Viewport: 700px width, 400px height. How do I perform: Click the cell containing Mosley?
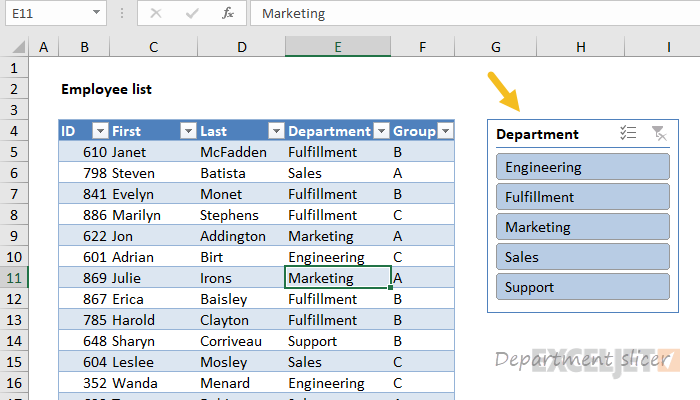coord(242,362)
